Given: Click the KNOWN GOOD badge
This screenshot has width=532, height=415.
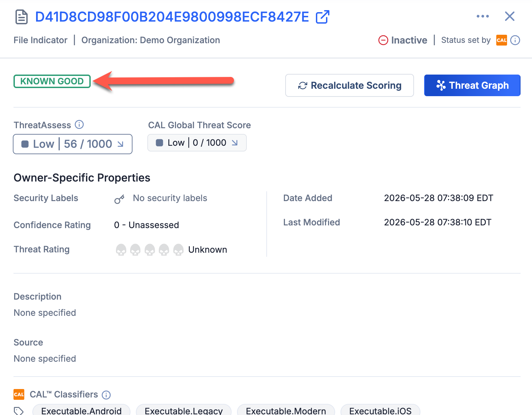Looking at the screenshot, I should pos(52,81).
